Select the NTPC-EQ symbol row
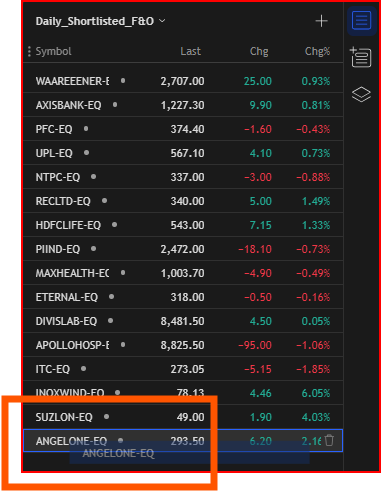This screenshot has width=381, height=491. (183, 177)
